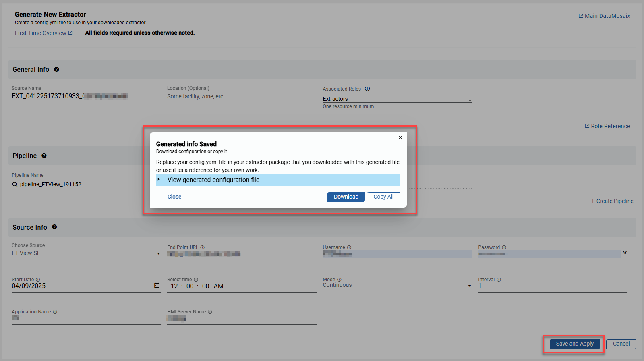Click the Cancel button
This screenshot has height=361, width=644.
pos(621,344)
